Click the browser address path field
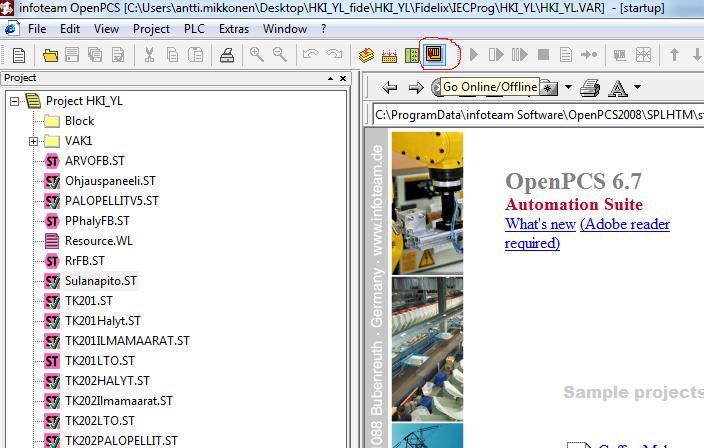 pyautogui.click(x=538, y=115)
